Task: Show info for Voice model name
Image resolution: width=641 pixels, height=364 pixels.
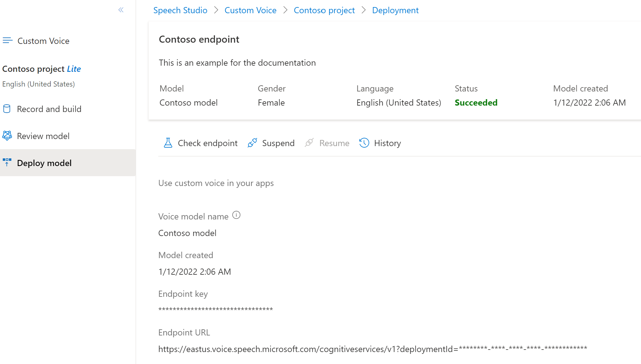Action: [236, 215]
